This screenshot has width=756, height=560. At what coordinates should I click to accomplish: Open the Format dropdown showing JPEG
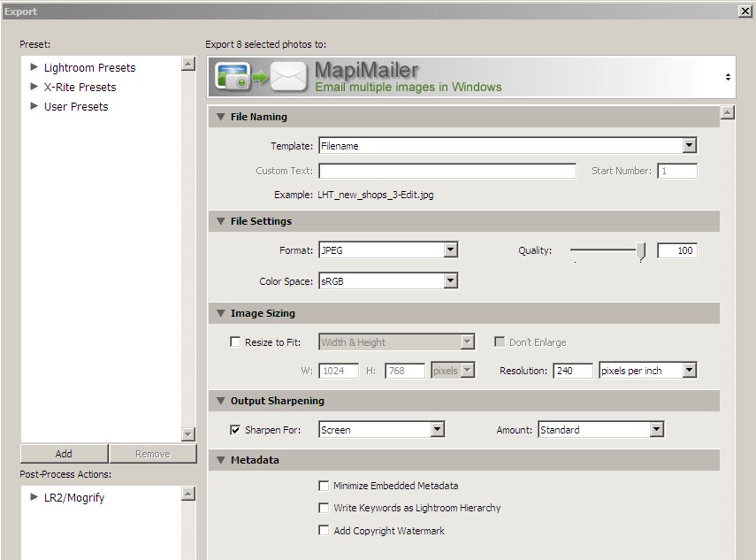click(x=388, y=250)
